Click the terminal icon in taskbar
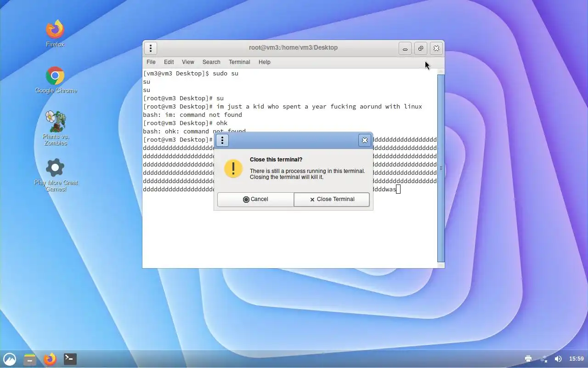Screen dimensions: 588x368 click(70, 359)
